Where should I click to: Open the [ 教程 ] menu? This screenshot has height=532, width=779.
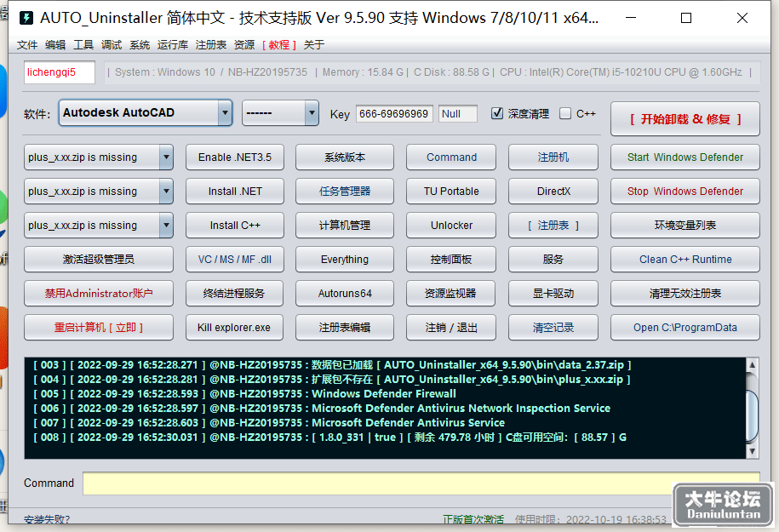[279, 45]
